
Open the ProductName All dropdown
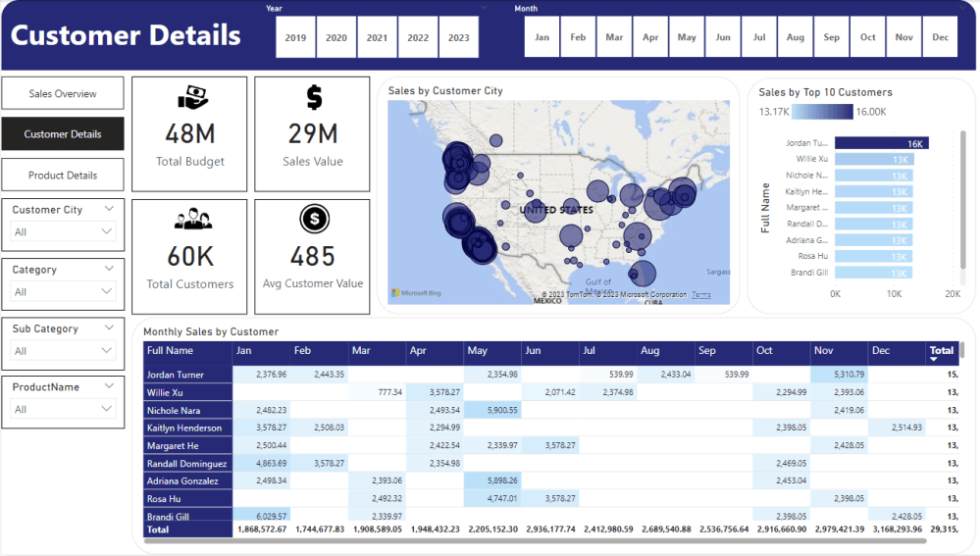[63, 409]
